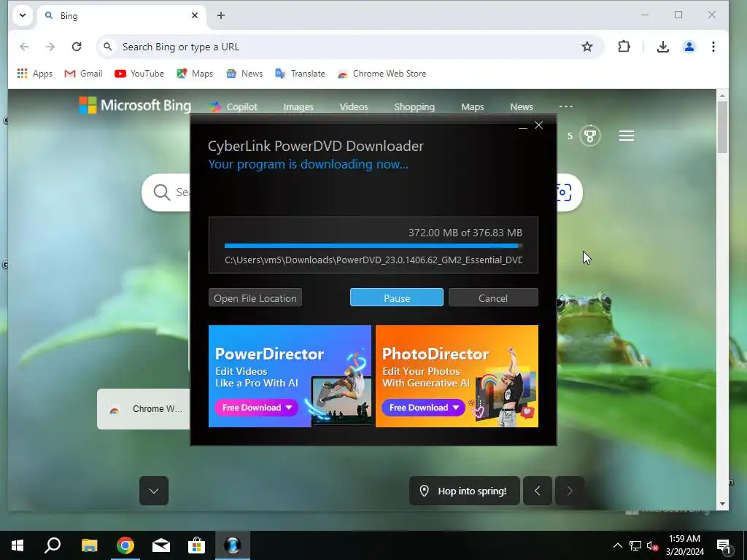This screenshot has width=747, height=560.
Task: Select the Bing browser tab
Action: point(122,16)
